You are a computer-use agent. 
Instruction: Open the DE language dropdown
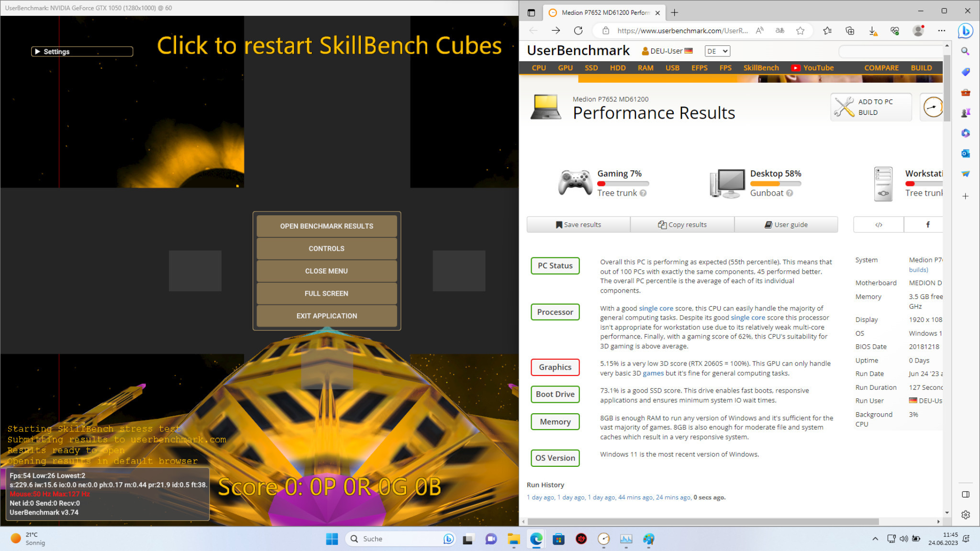click(x=717, y=51)
